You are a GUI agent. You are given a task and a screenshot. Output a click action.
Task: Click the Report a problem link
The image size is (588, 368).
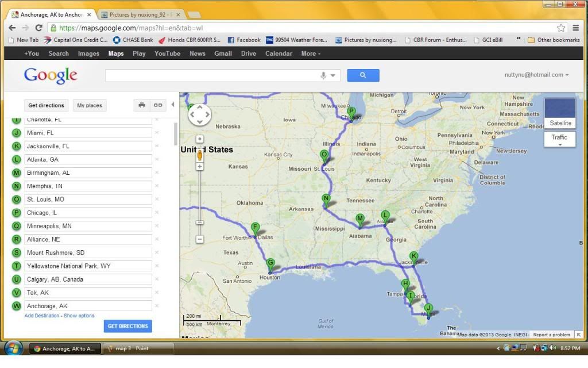pos(551,335)
